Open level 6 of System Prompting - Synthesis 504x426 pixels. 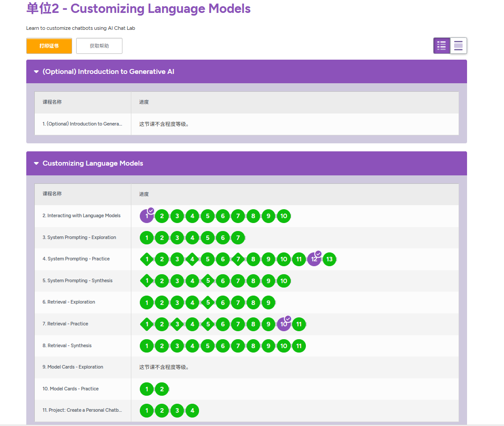coord(223,281)
